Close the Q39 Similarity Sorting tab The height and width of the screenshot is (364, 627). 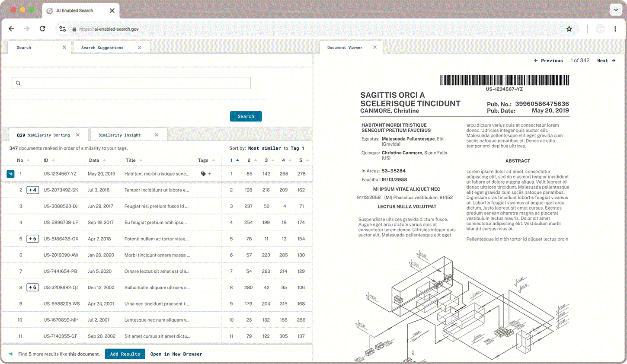point(78,135)
